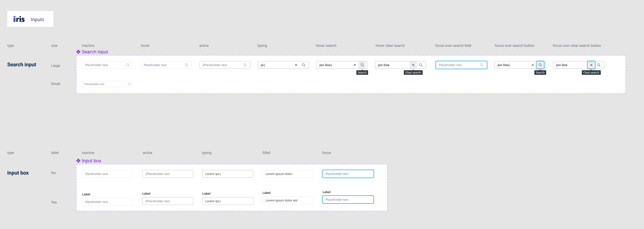Click the iris logo in the header
Image resolution: width=644 pixels, height=229 pixels.
pos(19,19)
